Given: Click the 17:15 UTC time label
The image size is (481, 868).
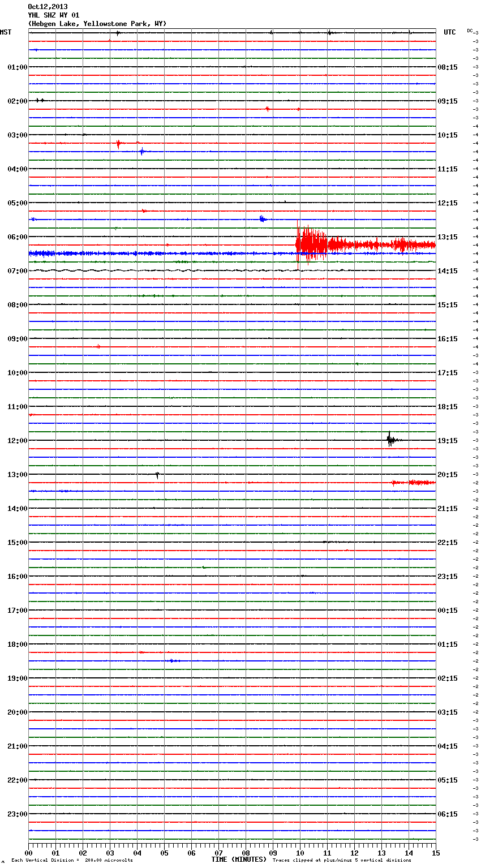Looking at the screenshot, I should click(x=448, y=373).
